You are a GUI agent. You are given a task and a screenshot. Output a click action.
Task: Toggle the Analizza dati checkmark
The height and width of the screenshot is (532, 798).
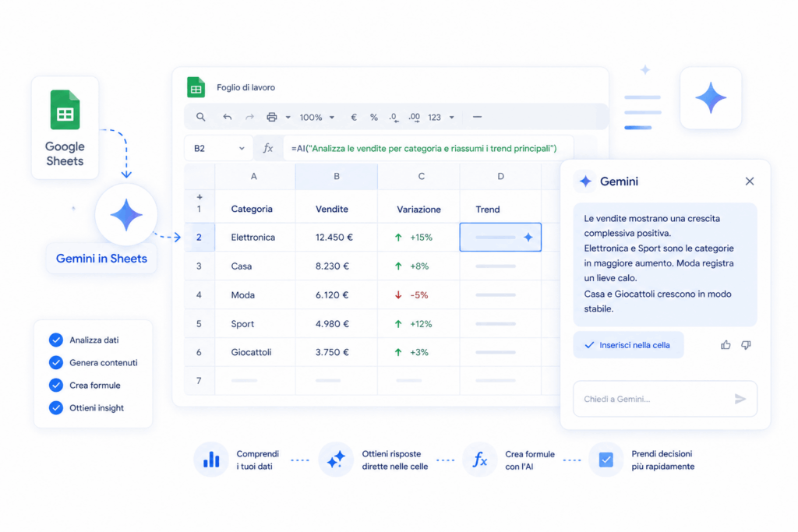(x=56, y=340)
